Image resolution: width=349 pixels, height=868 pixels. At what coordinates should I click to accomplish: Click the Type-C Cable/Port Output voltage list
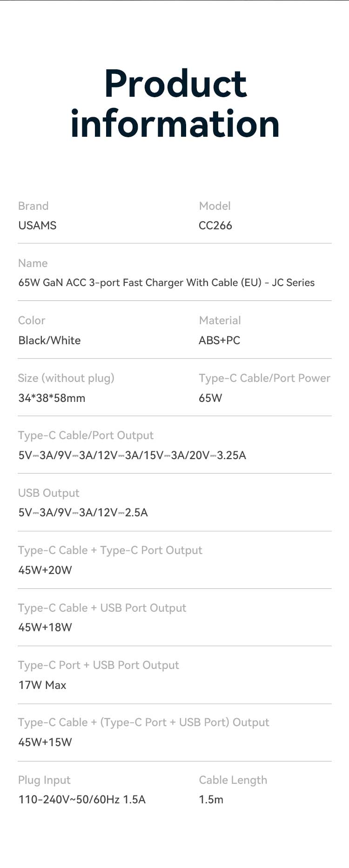[132, 455]
